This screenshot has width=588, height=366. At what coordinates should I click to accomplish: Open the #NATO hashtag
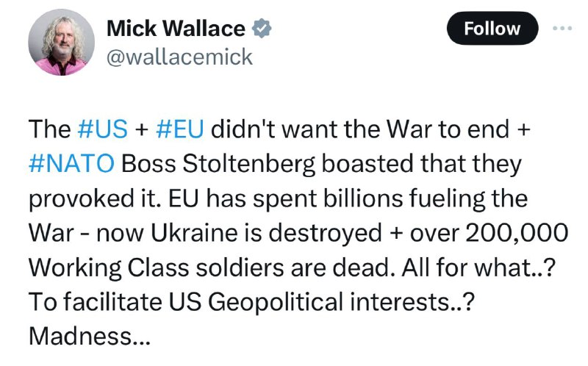pos(72,162)
